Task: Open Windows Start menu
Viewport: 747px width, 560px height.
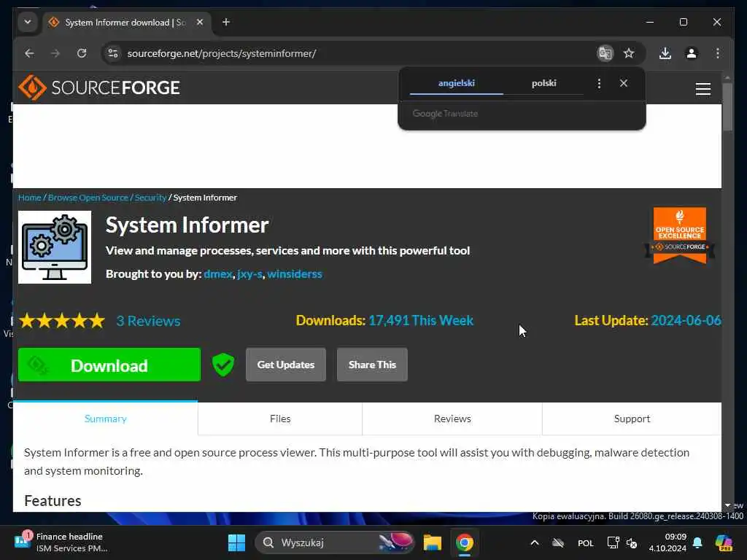Action: 236,542
